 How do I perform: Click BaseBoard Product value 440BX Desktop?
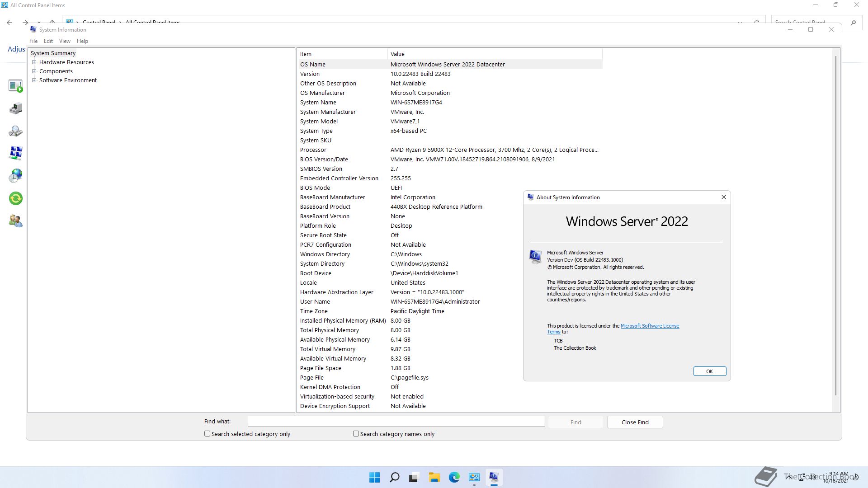click(436, 207)
